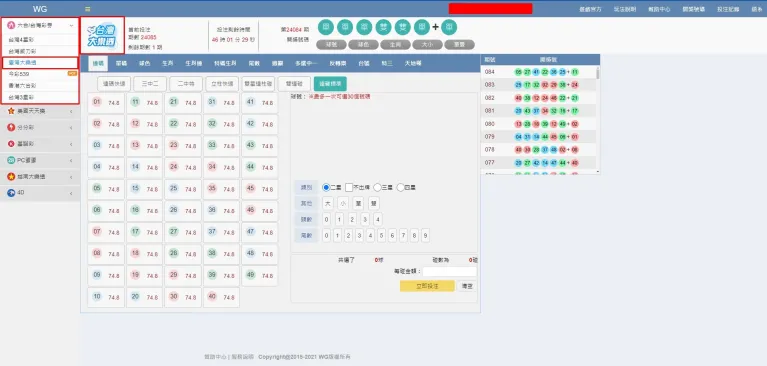Switch to the 生肖 tab
767x366 pixels.
coord(167,63)
